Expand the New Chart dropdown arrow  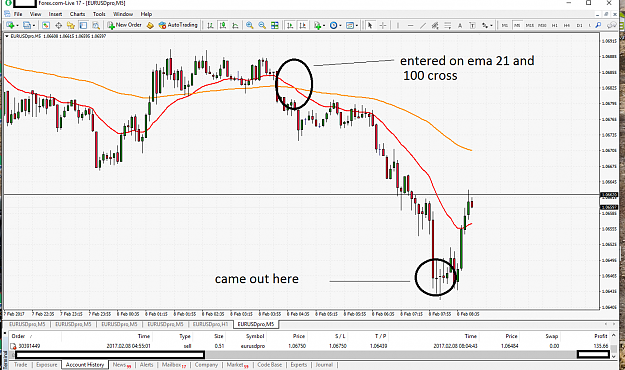point(17,26)
